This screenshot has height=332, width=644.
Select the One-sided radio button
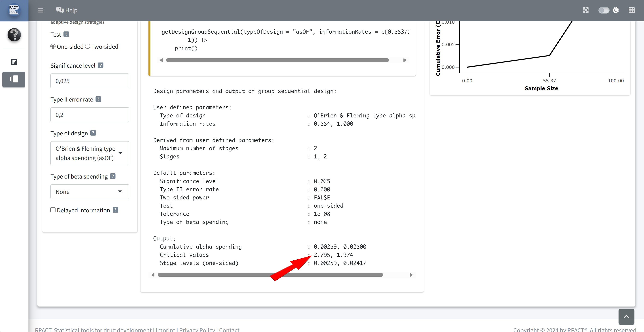pos(53,46)
